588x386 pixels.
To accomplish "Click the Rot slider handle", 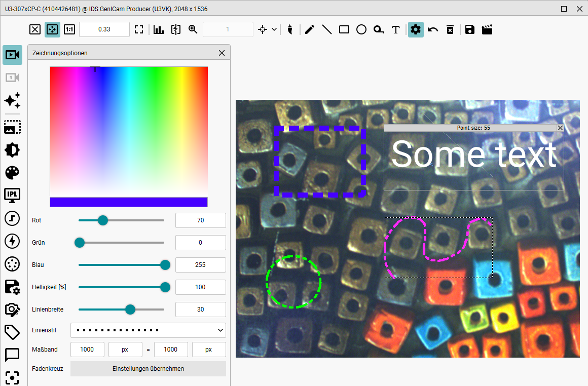I will tap(103, 220).
